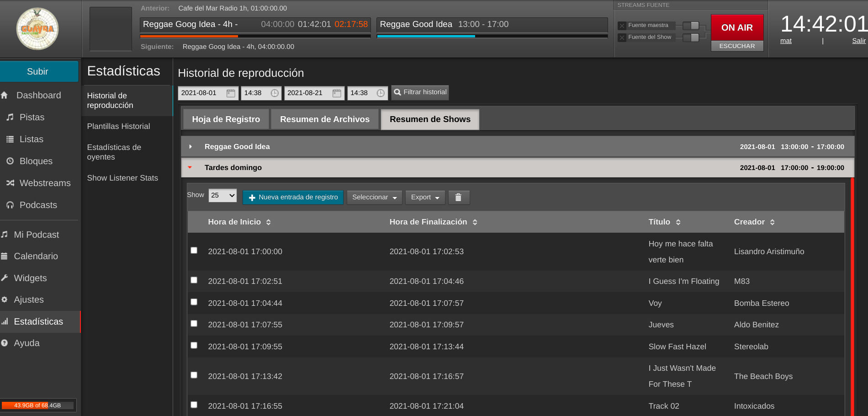The width and height of the screenshot is (868, 416).
Task: Check the 17:00:00 Hoy me hace falta row
Action: coord(194,251)
